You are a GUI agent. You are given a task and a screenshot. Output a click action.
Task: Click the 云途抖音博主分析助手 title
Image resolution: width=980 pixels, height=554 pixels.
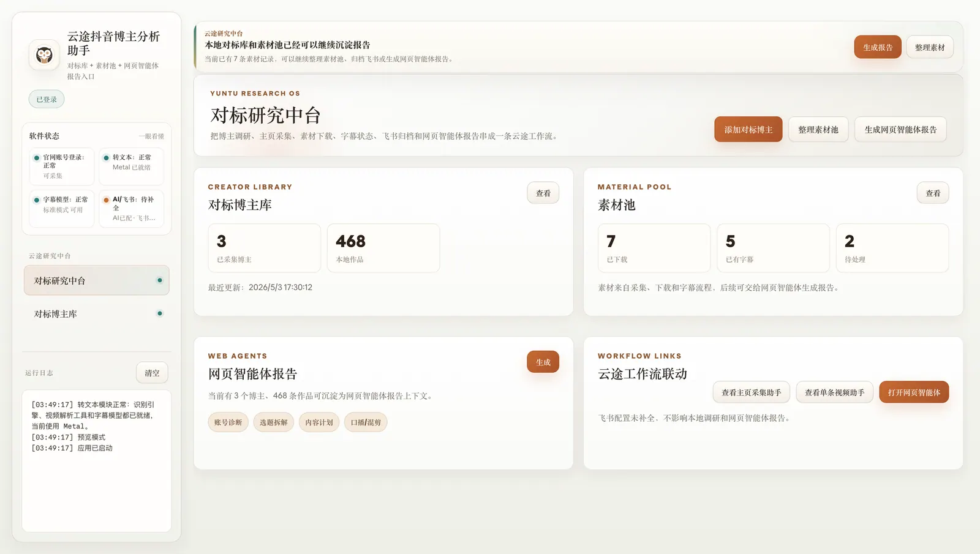(113, 43)
